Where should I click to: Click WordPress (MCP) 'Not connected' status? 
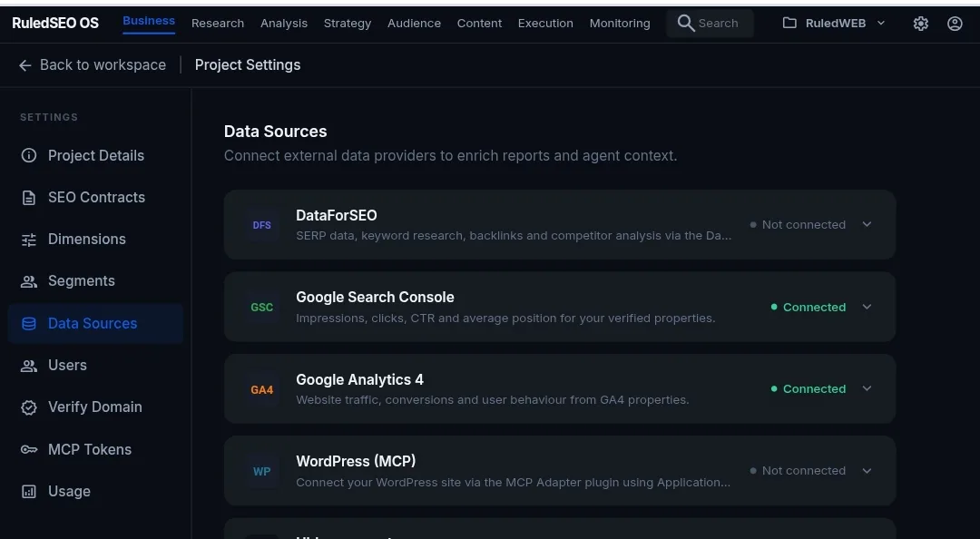click(x=798, y=471)
